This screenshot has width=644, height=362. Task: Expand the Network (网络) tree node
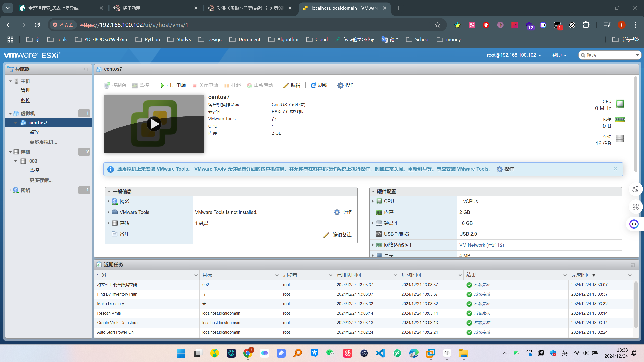pyautogui.click(x=10, y=190)
